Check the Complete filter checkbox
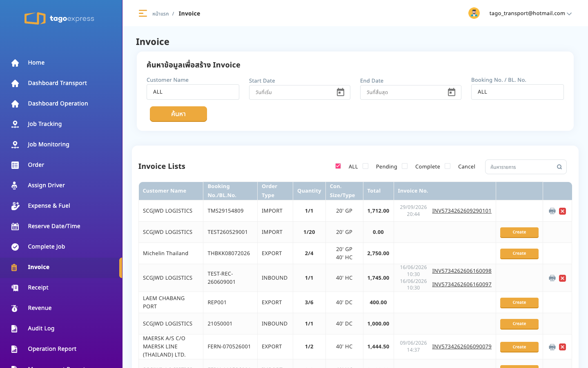Screen dimensions: 588x368 click(x=405, y=166)
